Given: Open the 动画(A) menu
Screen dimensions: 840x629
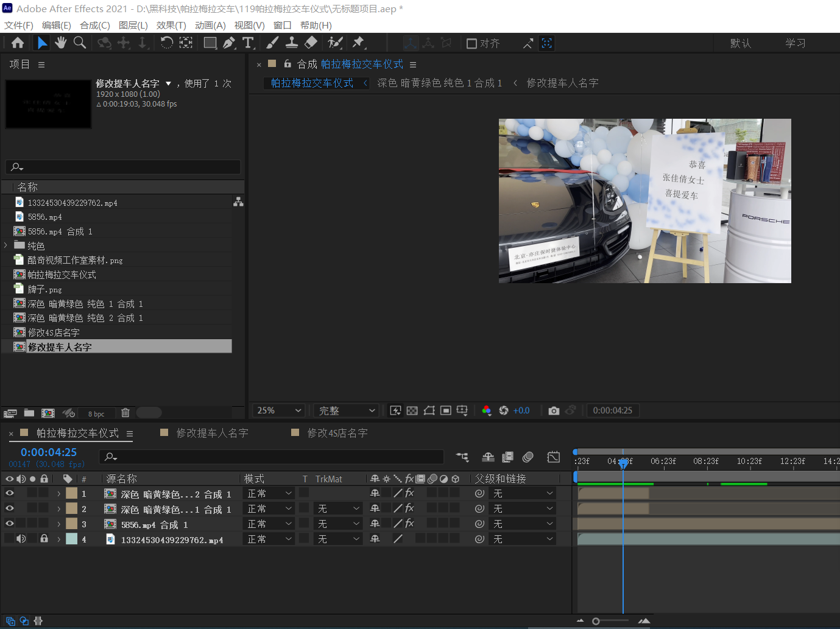Looking at the screenshot, I should click(210, 25).
